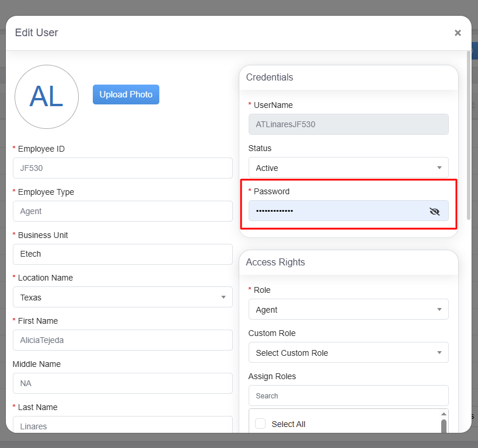The image size is (478, 448).
Task: Click into the Password field
Action: [336, 211]
